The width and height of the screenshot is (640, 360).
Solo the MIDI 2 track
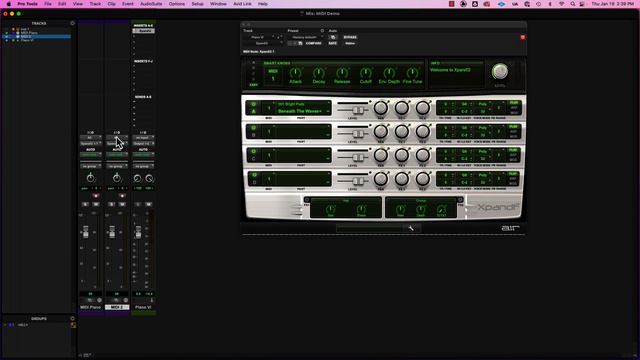[x=111, y=204]
